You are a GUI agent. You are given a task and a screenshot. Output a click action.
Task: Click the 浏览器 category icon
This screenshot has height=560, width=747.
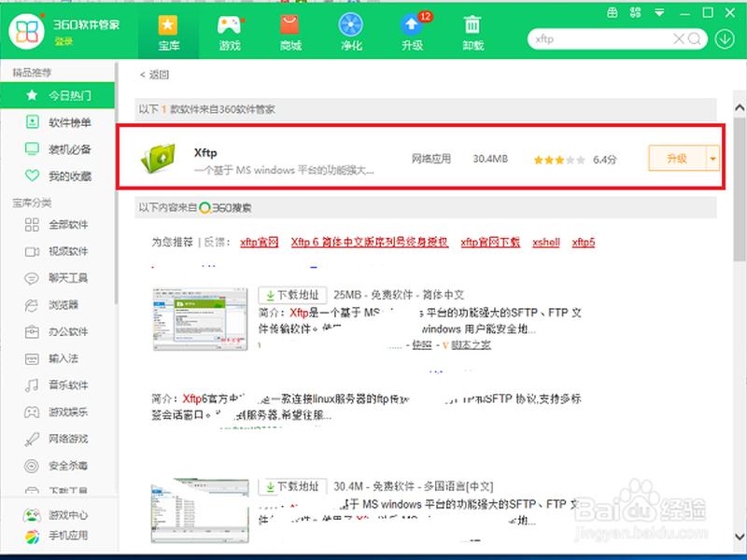32,305
